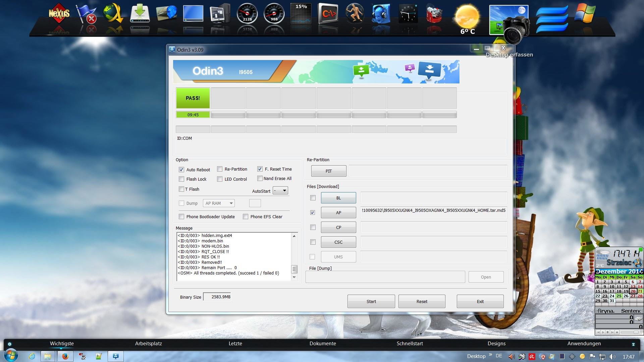Open the computer tower dock icon
The height and width of the screenshot is (362, 644).
click(x=220, y=13)
